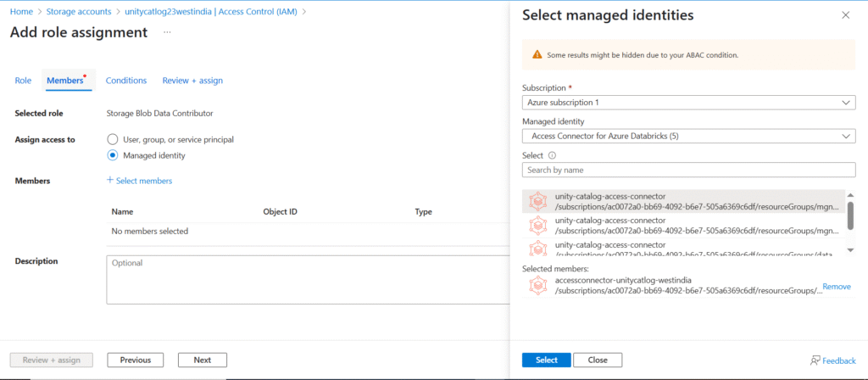Open the Feedback link

click(838, 360)
